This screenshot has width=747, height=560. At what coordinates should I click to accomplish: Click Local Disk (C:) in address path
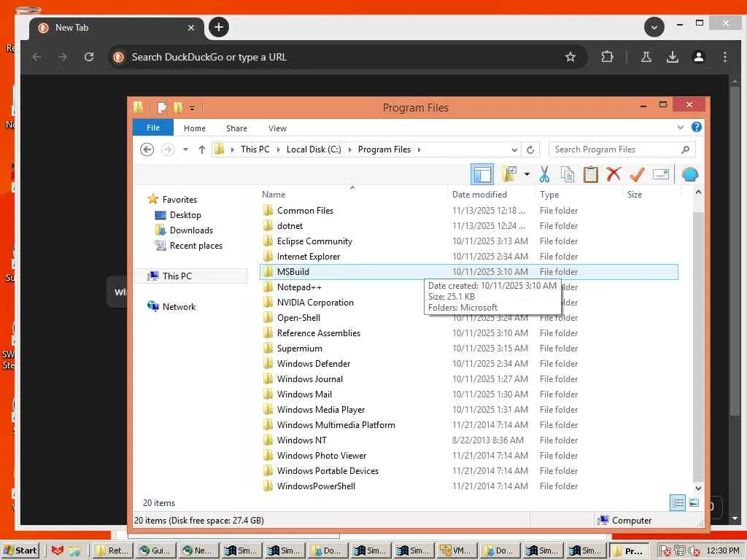coord(314,149)
